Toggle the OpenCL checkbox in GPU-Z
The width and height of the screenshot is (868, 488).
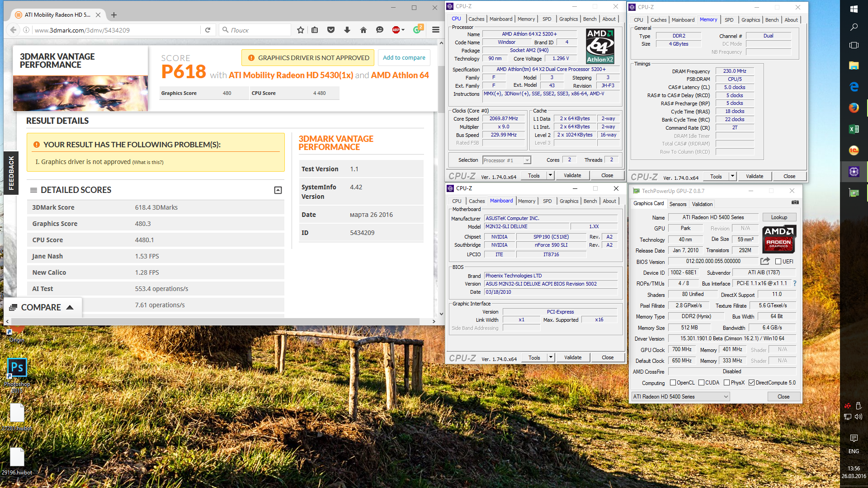pyautogui.click(x=673, y=383)
